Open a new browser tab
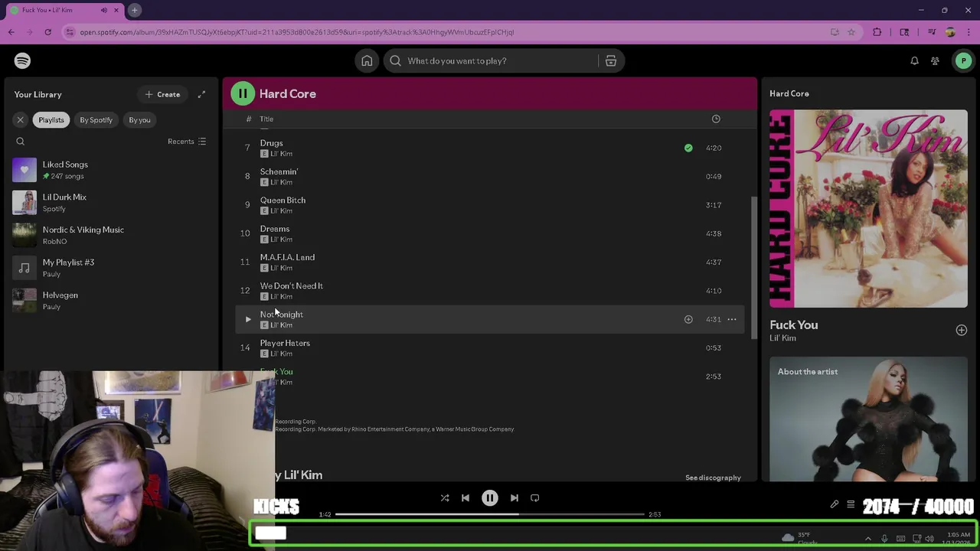The height and width of the screenshot is (551, 980). tap(134, 10)
